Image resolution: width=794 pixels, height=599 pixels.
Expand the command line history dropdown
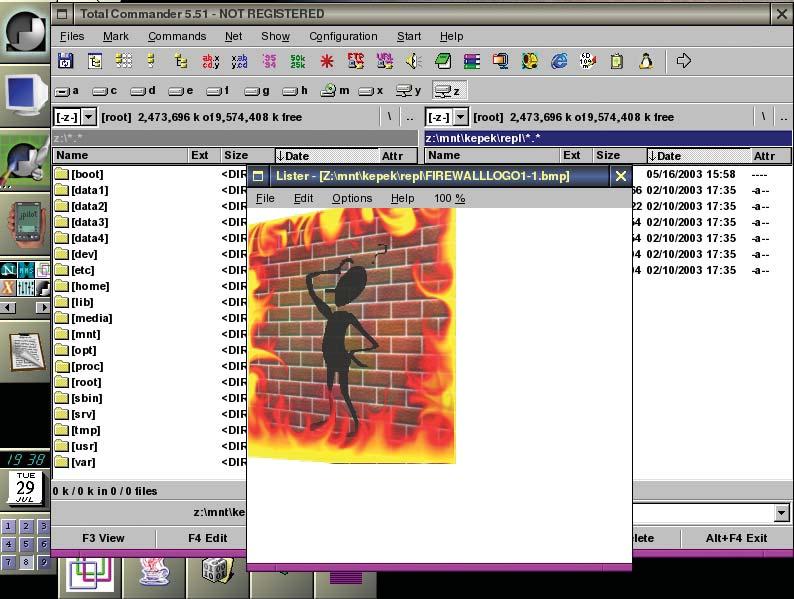[x=781, y=513]
